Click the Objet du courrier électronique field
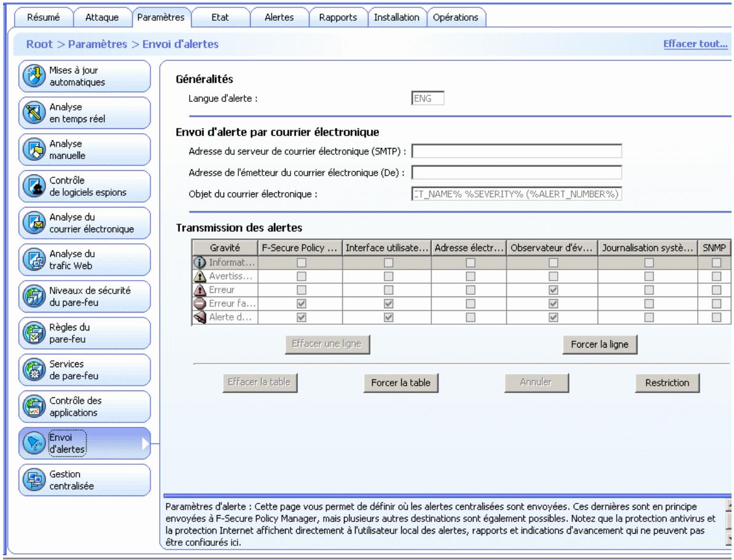 (517, 193)
